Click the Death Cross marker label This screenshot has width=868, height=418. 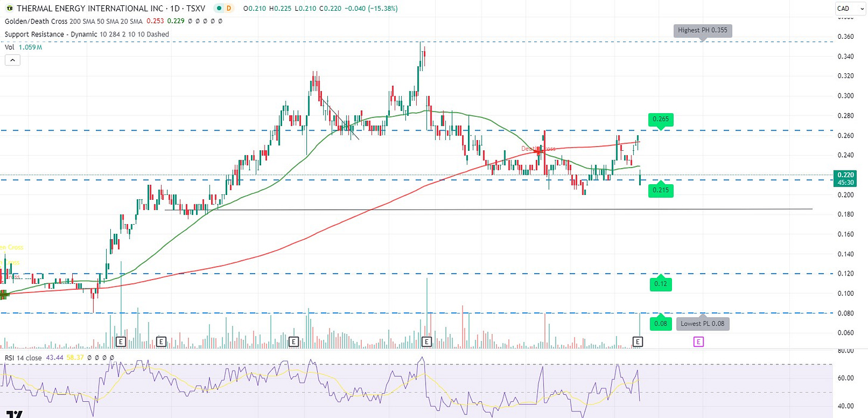pyautogui.click(x=539, y=148)
